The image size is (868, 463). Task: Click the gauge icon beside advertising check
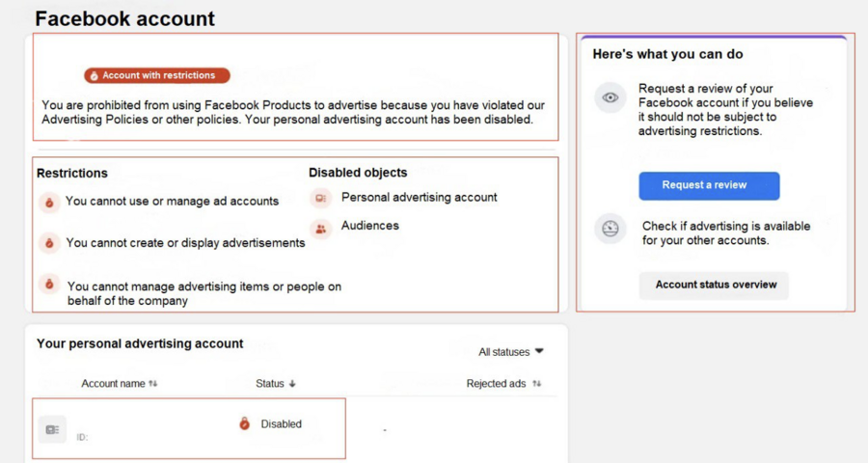(x=610, y=229)
